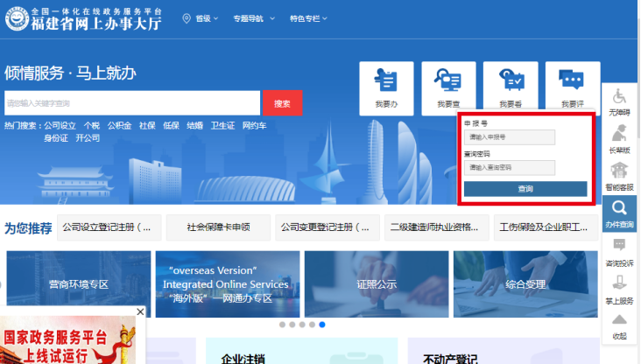Collapse sidebar with 收起 arrow
641x364 pixels.
619,325
